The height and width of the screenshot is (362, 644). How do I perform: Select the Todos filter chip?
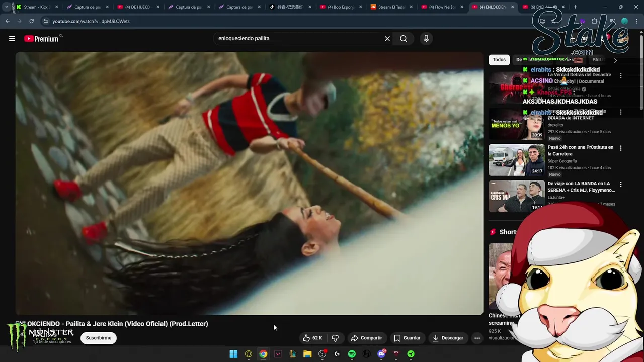499,60
